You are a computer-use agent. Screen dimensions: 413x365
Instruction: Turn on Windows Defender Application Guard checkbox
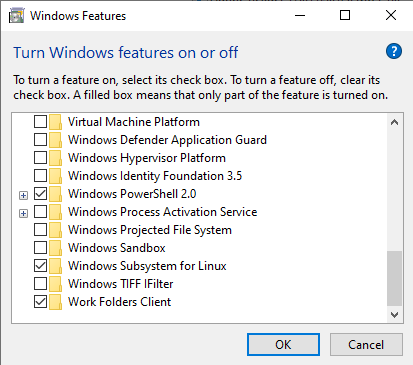pyautogui.click(x=40, y=140)
